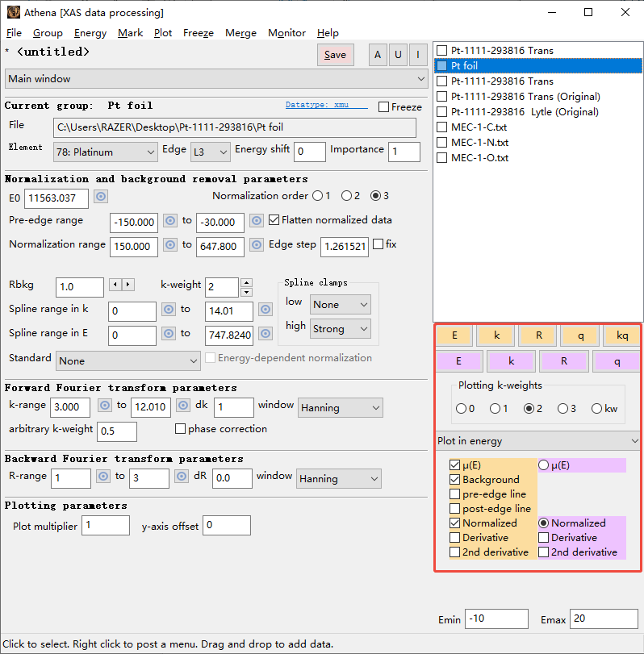Click pluck icon beside pre-edge range start -150.000

(x=170, y=221)
